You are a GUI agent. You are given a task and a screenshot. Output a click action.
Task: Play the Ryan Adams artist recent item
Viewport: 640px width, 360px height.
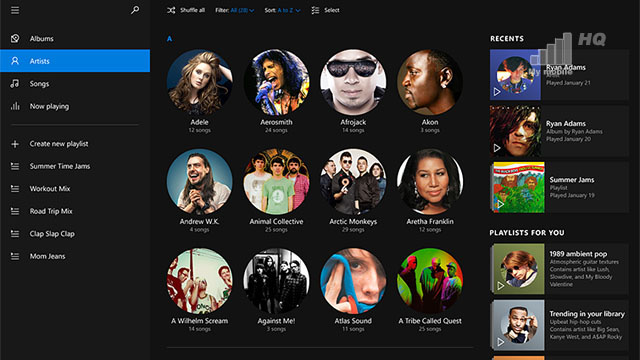click(x=497, y=92)
